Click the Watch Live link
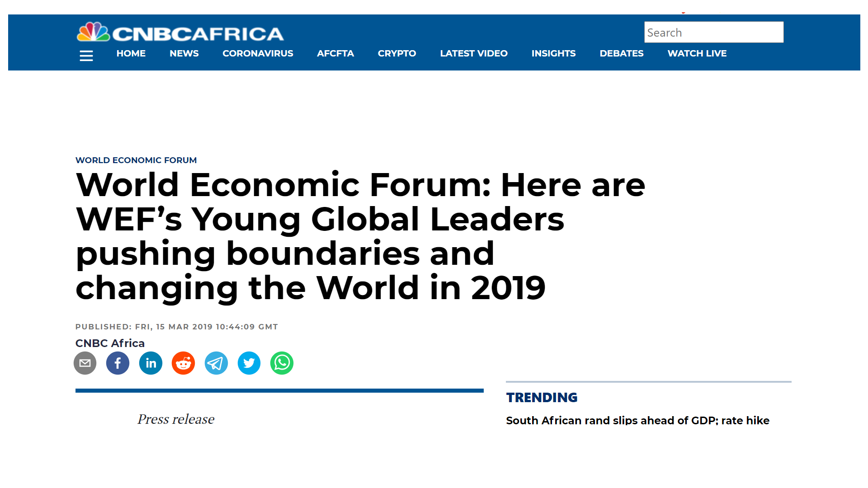Viewport: 868px width, 488px height. [697, 53]
